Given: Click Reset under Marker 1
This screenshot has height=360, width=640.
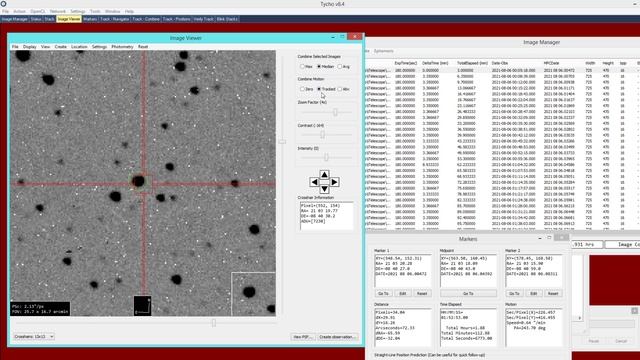Looking at the screenshot, I should pos(422,293).
